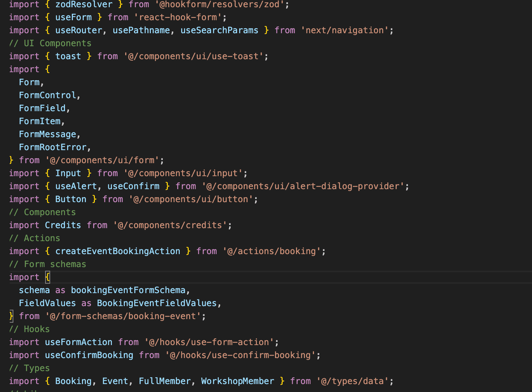Click the toast import name
532x392 pixels.
[x=68, y=56]
